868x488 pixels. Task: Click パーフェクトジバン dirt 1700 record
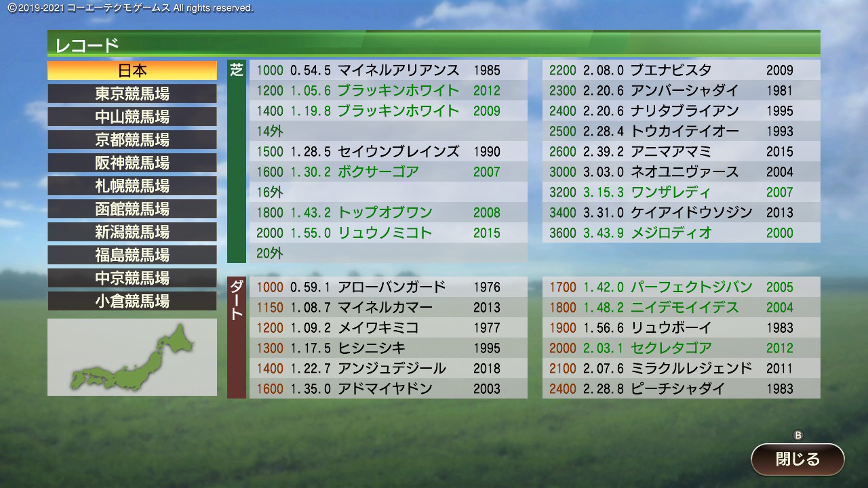click(682, 287)
